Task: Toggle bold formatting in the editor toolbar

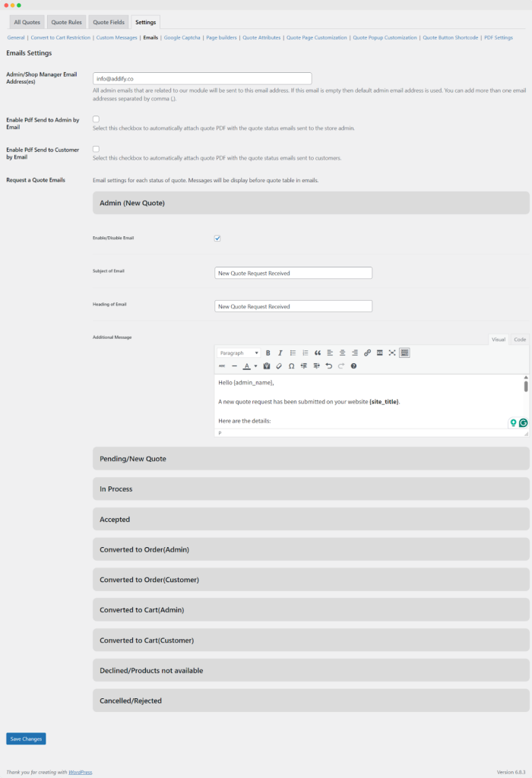Action: point(268,353)
